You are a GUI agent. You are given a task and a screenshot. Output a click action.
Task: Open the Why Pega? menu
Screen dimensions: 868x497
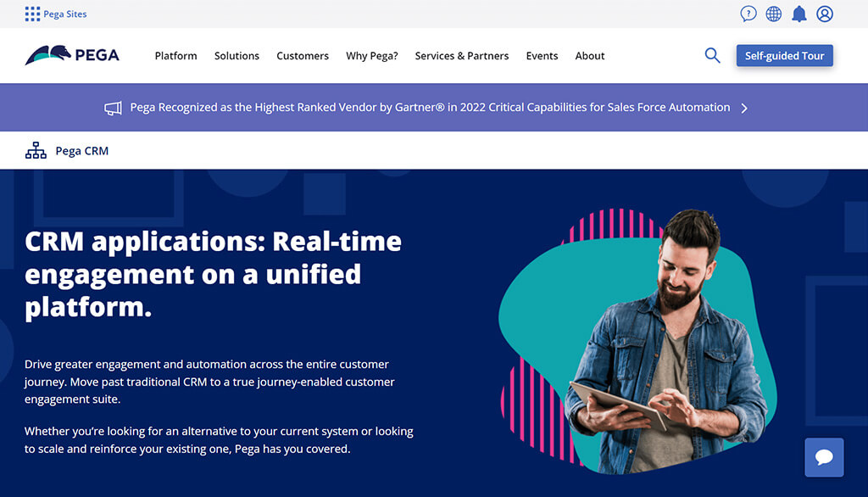click(x=372, y=56)
